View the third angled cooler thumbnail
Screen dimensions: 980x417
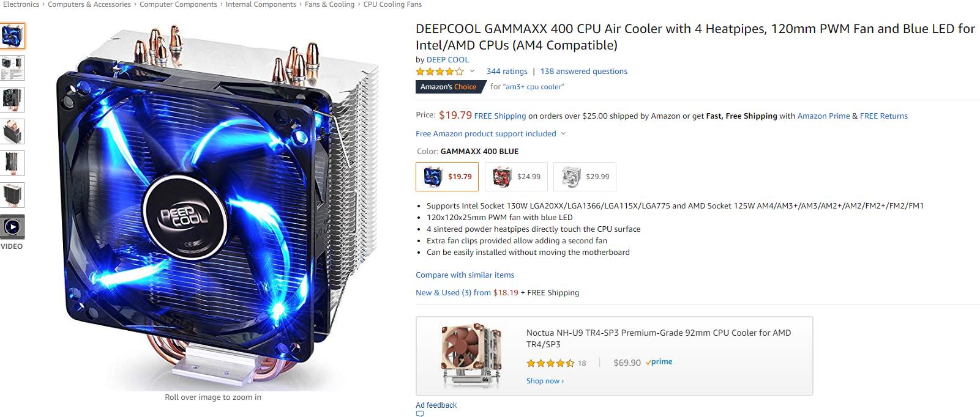click(12, 100)
